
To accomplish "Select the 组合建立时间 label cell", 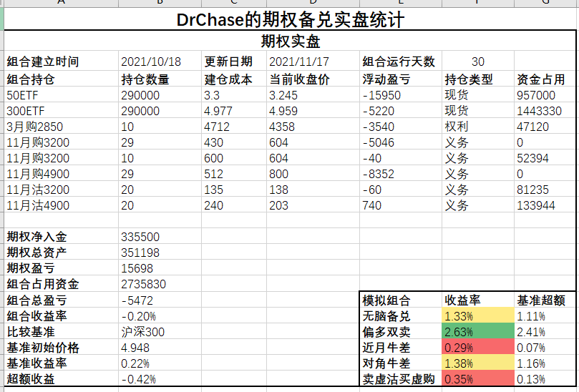I will click(x=62, y=62).
